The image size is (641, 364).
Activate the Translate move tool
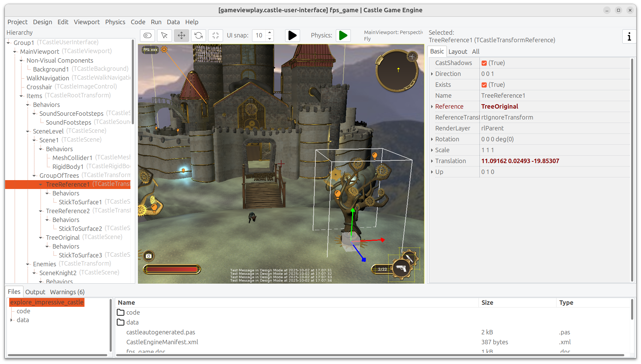[x=182, y=35]
